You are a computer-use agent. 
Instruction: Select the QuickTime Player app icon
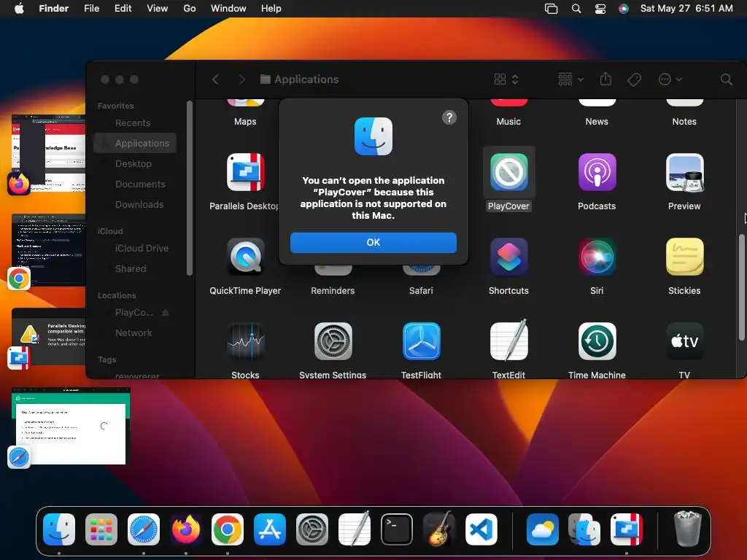pyautogui.click(x=245, y=257)
